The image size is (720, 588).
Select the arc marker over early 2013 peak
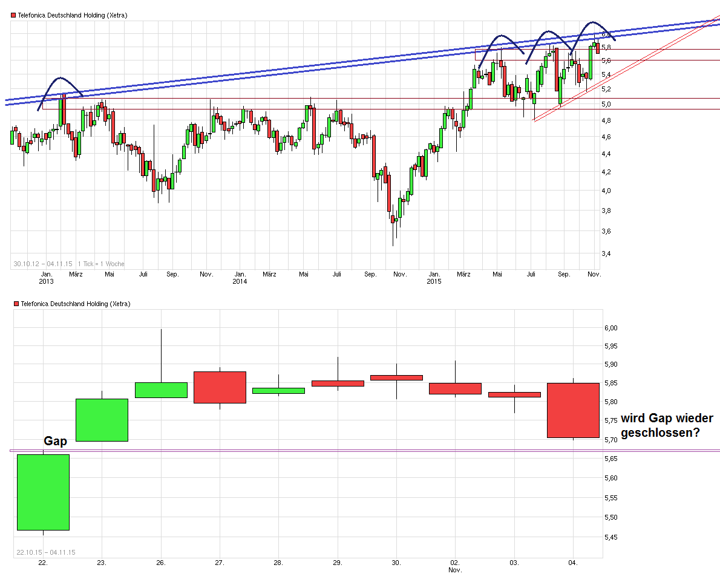(x=59, y=79)
